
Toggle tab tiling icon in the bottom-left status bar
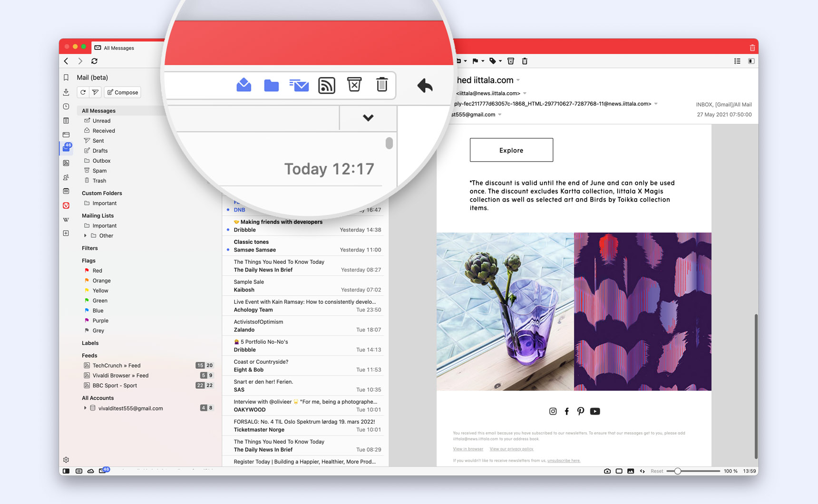[x=79, y=471]
